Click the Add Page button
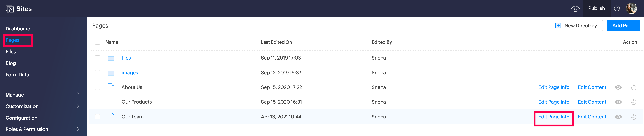The width and height of the screenshot is (644, 136). tap(623, 26)
